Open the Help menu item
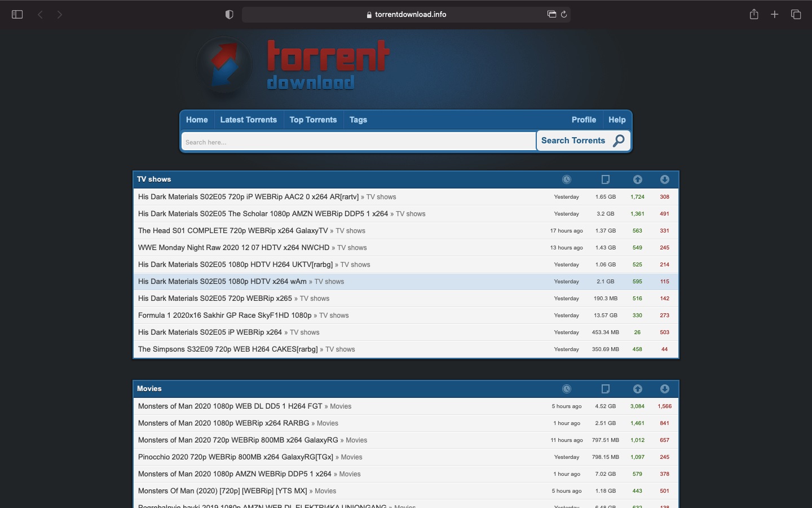Screen dimensions: 812x508 click(x=617, y=120)
